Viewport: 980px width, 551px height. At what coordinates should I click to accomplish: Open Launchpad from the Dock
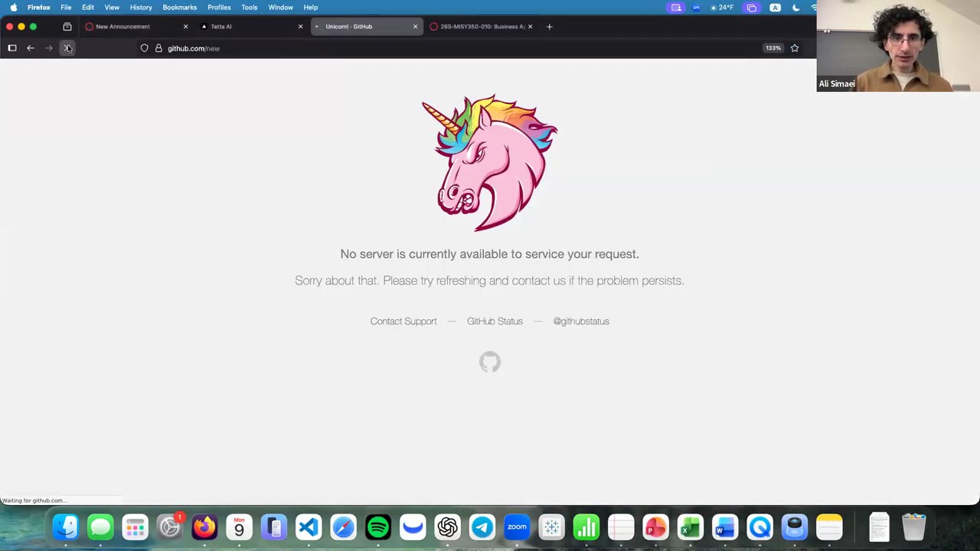135,527
